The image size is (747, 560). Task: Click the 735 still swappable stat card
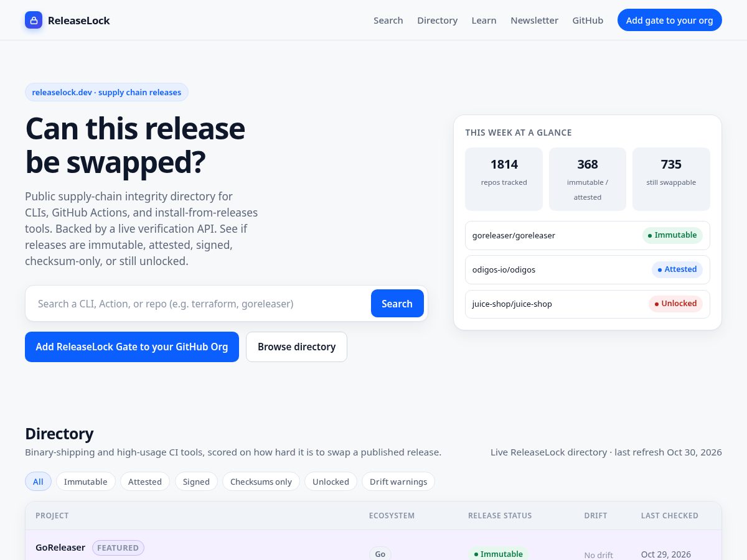(671, 179)
